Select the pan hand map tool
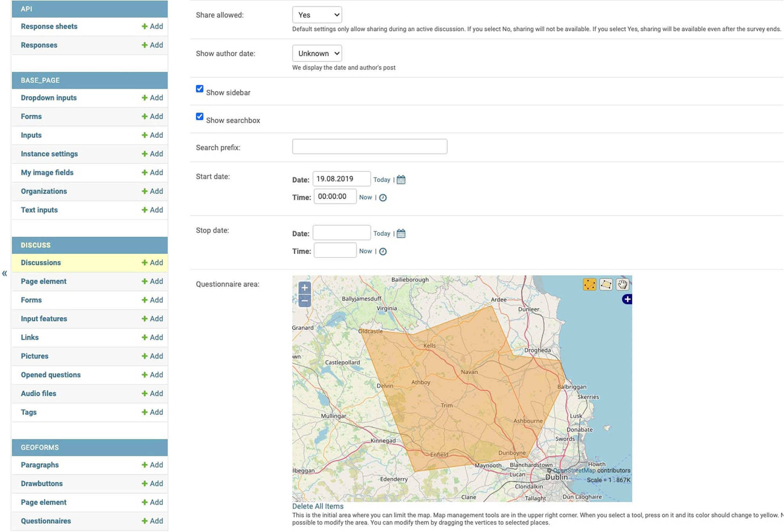Screen dimensions: 784x532 (x=622, y=284)
